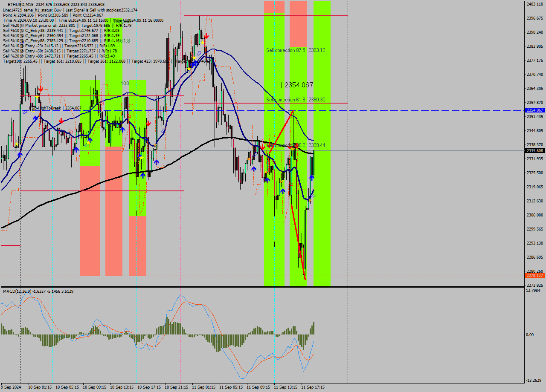Click the 2364.305 price axis label
The image size is (546, 392).
[535, 88]
